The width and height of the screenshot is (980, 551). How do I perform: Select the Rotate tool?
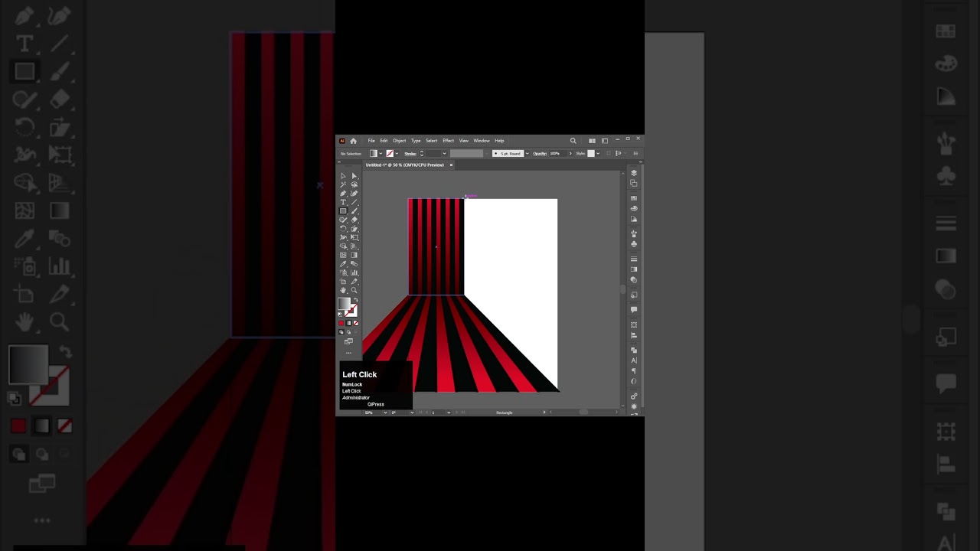click(x=343, y=229)
